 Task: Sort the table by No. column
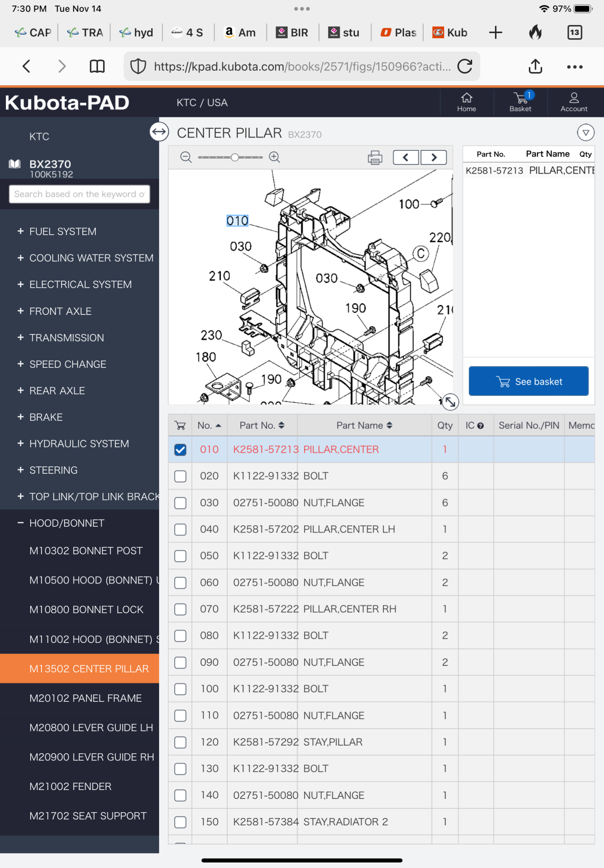209,426
